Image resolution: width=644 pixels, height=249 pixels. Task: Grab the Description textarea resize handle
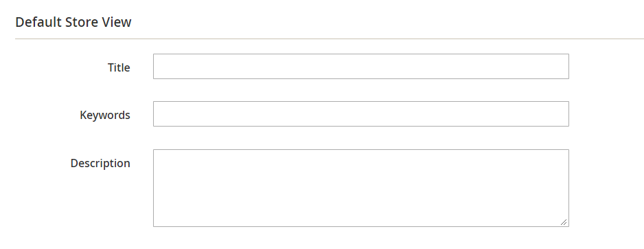[564, 222]
